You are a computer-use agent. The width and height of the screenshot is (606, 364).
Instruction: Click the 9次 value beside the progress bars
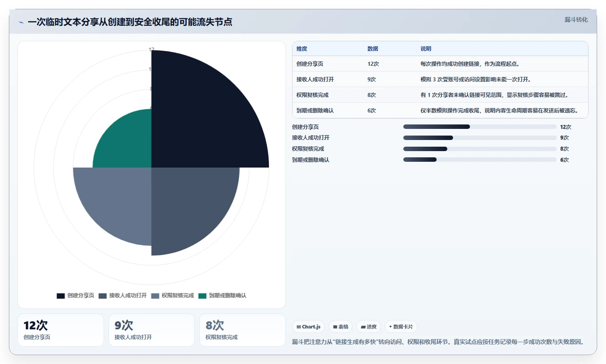point(564,138)
